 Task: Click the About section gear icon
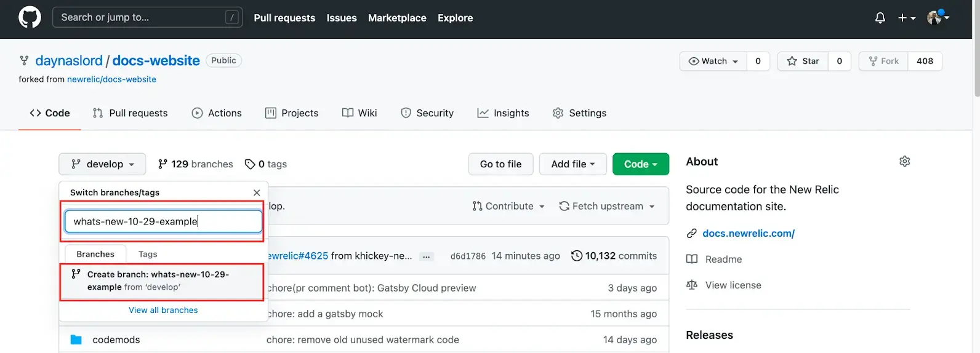pyautogui.click(x=904, y=161)
